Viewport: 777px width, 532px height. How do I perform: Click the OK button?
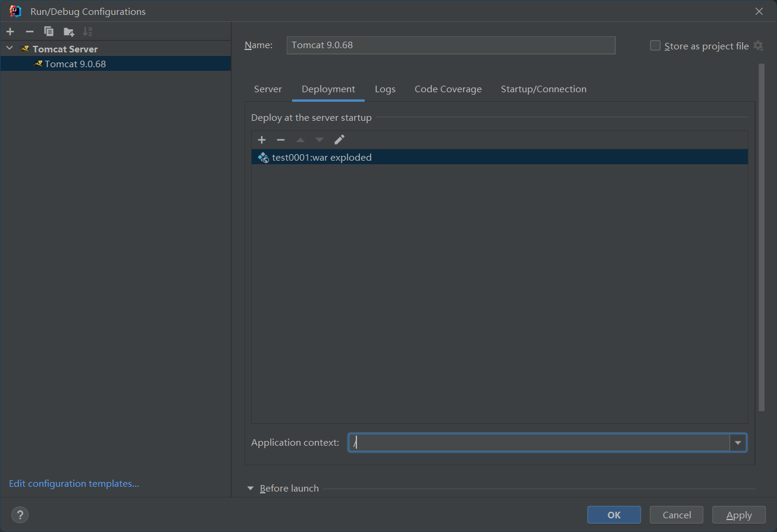tap(613, 515)
